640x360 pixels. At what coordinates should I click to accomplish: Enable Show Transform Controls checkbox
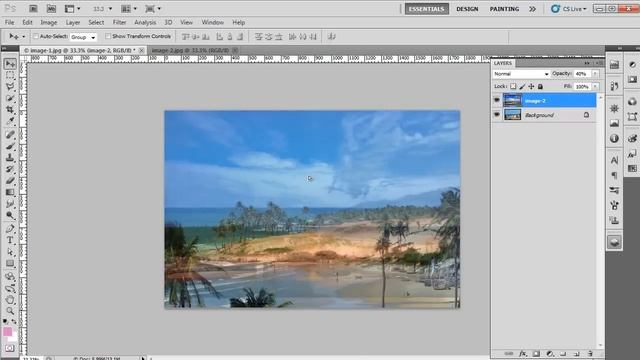click(x=108, y=36)
